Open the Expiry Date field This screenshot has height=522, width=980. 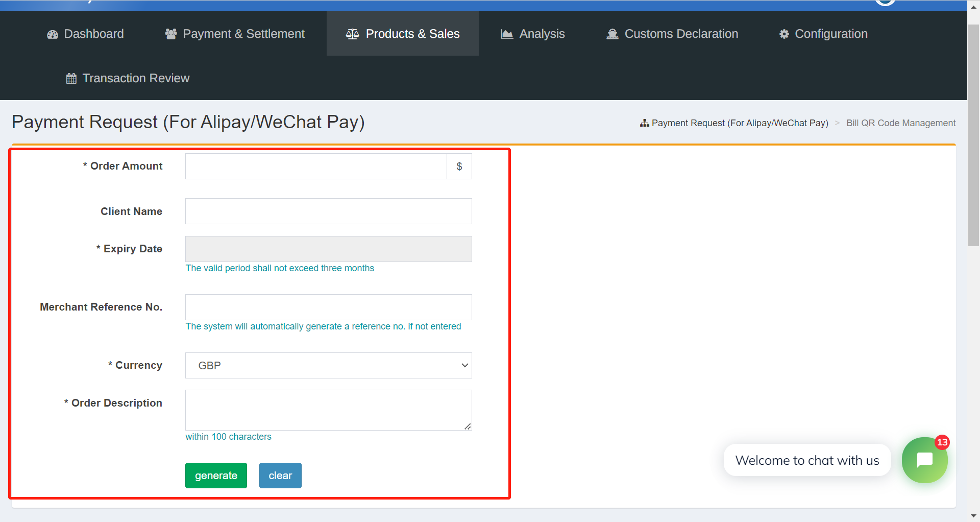pos(329,249)
